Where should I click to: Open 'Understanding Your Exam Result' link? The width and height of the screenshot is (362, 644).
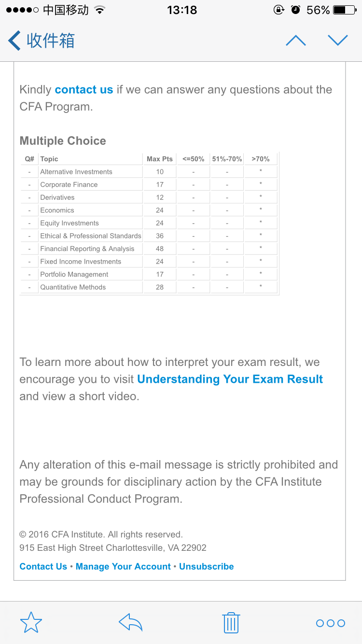[x=230, y=379]
